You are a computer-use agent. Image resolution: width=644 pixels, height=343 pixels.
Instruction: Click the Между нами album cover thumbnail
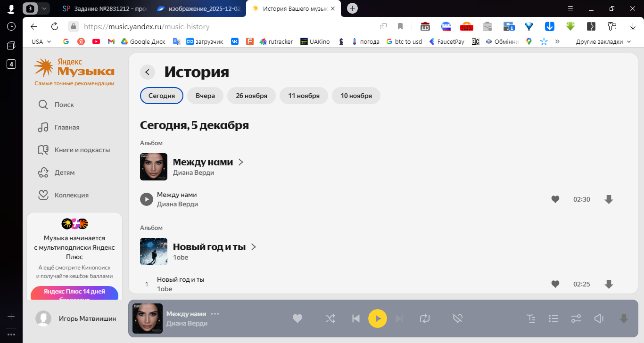154,167
